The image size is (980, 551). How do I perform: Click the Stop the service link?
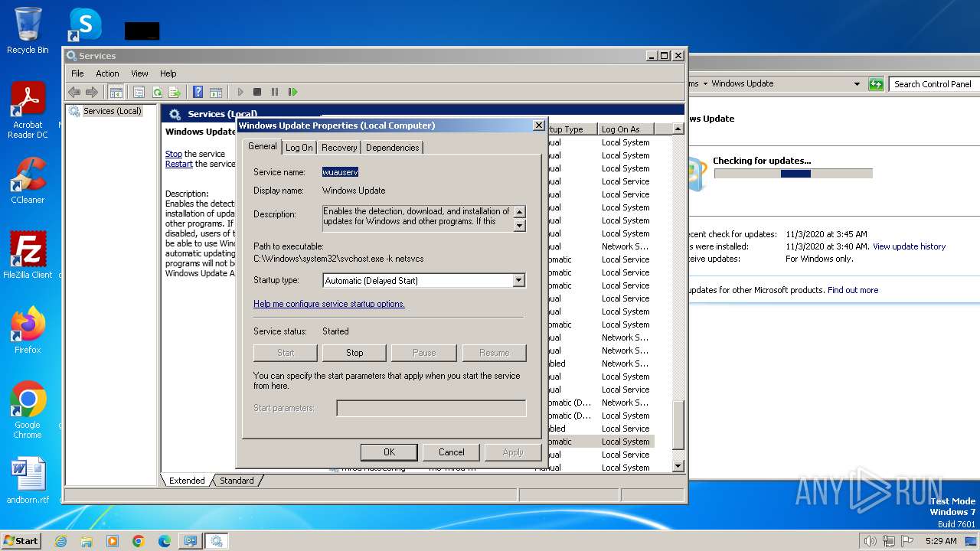pos(174,154)
